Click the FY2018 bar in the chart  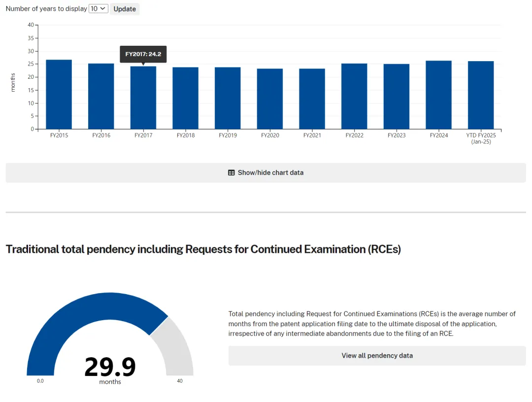[186, 98]
